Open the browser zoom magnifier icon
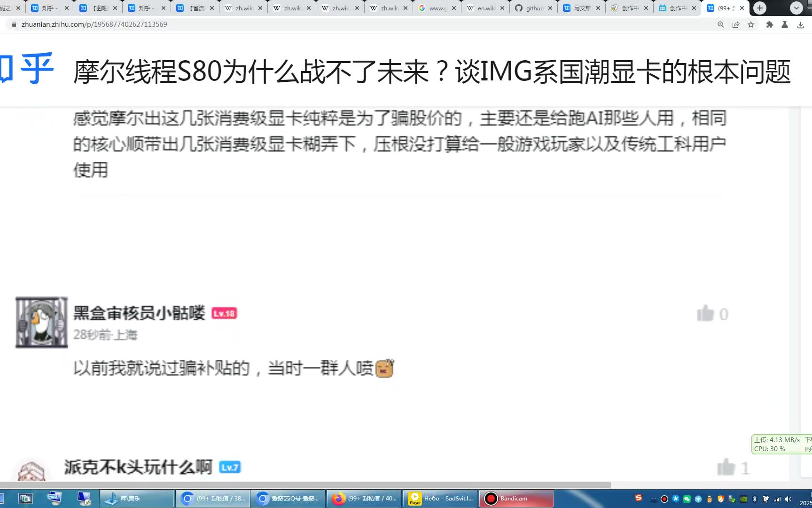This screenshot has width=812, height=508. pos(720,24)
